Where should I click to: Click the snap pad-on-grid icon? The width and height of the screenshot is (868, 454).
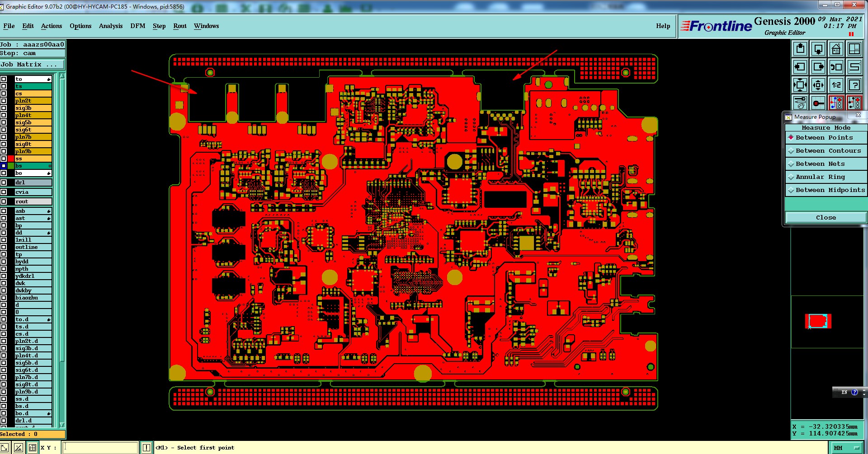pos(818,103)
